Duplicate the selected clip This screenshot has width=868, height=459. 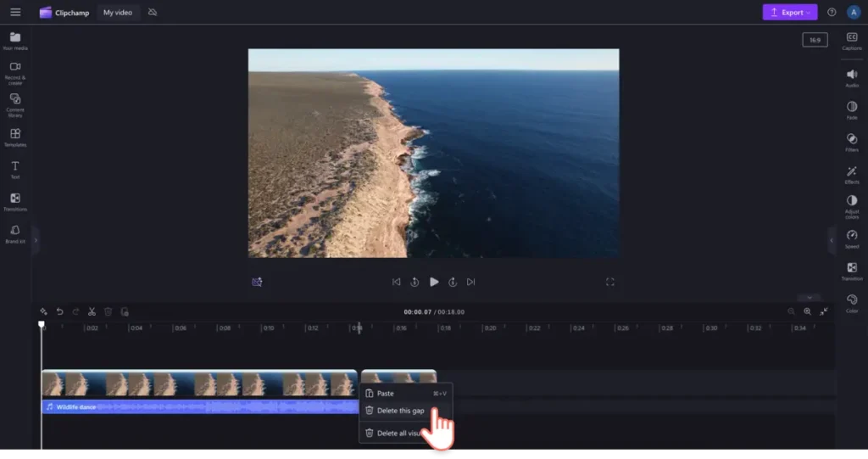[x=125, y=311]
